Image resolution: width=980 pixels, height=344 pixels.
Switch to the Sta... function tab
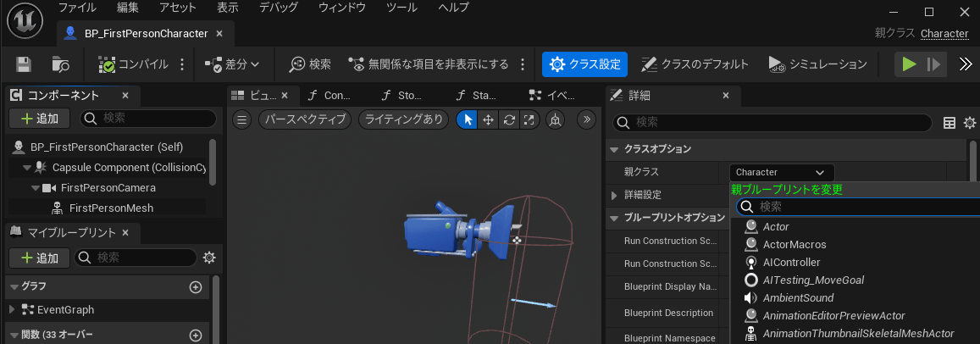[x=478, y=96]
